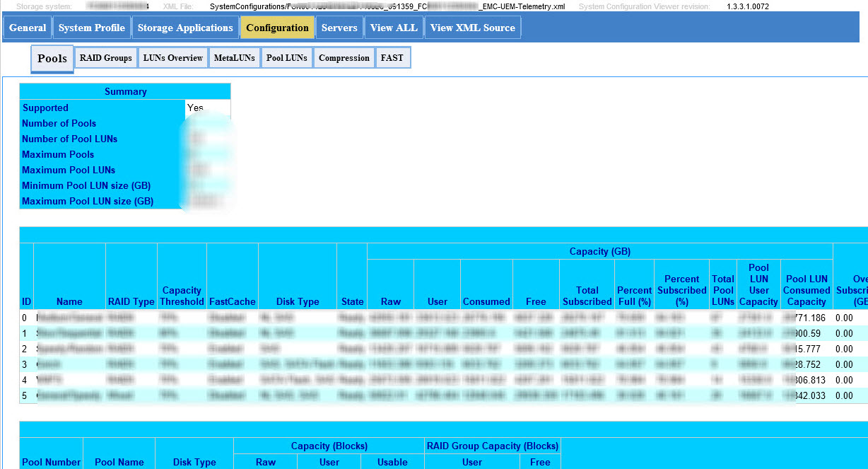
Task: Open the System Profile tab
Action: pyautogui.click(x=92, y=27)
